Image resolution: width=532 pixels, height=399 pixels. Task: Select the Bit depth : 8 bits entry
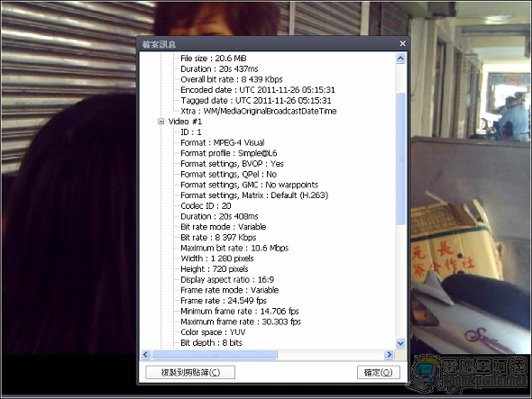point(211,343)
